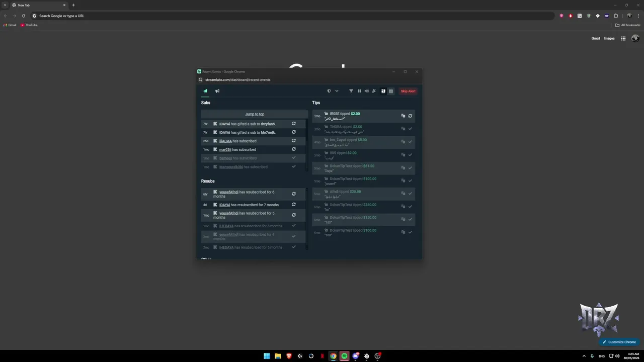Screen dimensions: 644x362
Task: Copy the IR0SE $2.00 tip message
Action: (403, 116)
